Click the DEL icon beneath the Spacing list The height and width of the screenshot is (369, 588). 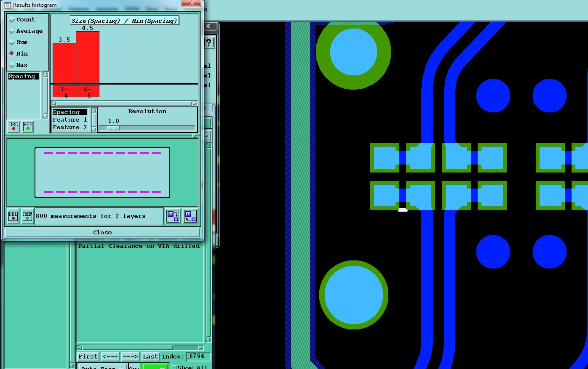[x=13, y=127]
